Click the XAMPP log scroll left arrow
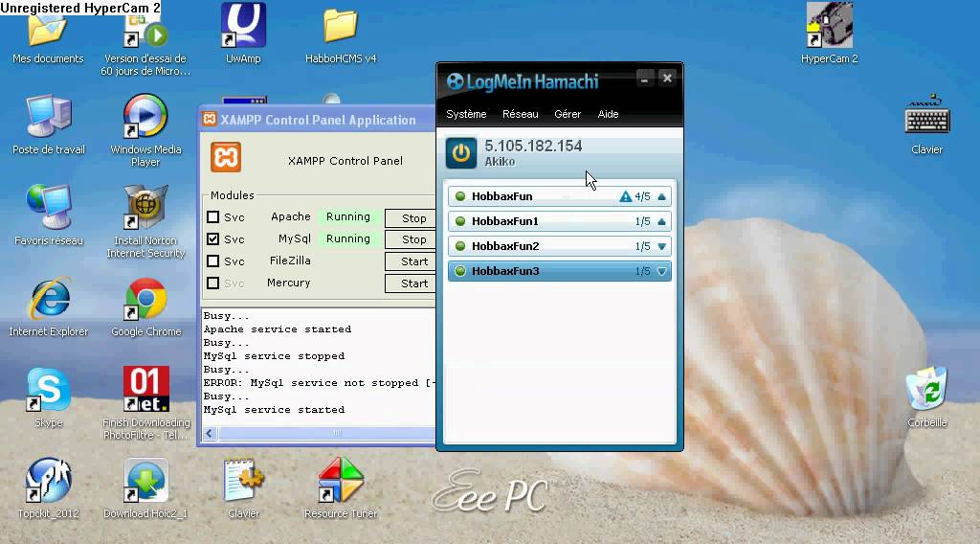 click(x=210, y=433)
